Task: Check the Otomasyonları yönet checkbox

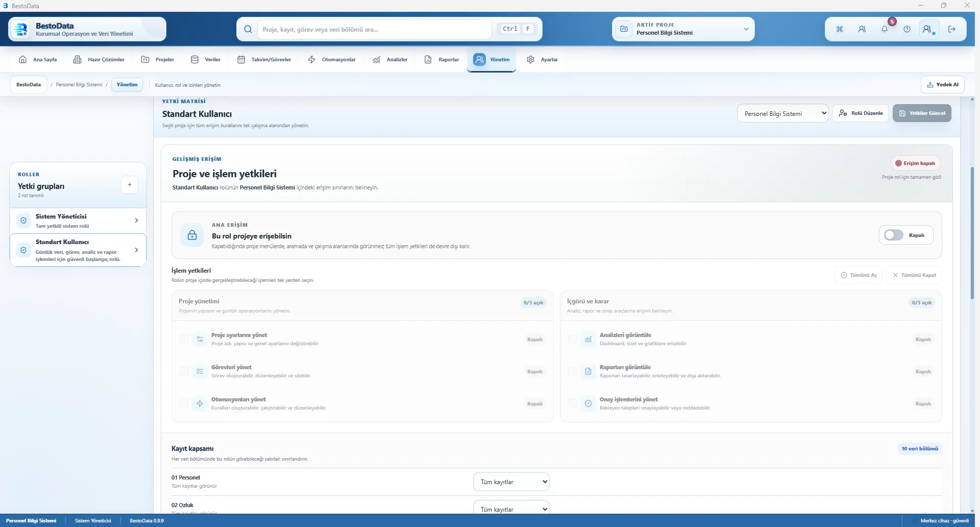Action: click(x=184, y=403)
